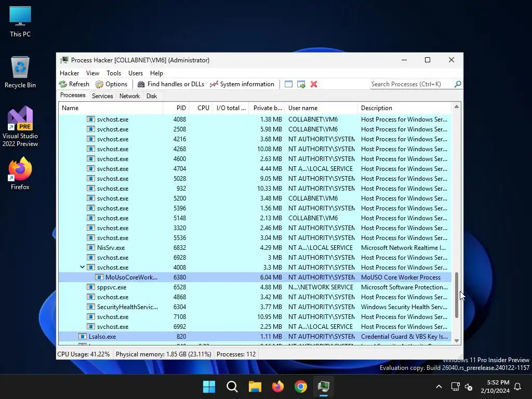Open System information window
Screen dimensions: 532x399
click(x=242, y=84)
